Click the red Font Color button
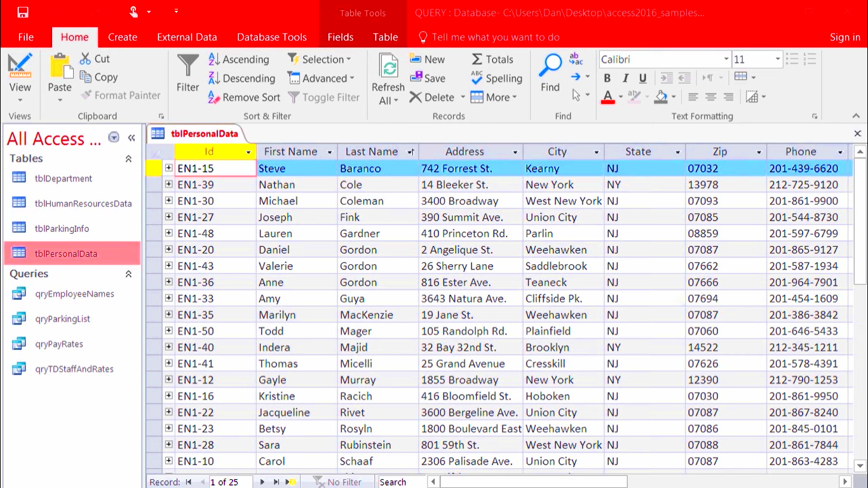868x488 pixels. [x=607, y=97]
